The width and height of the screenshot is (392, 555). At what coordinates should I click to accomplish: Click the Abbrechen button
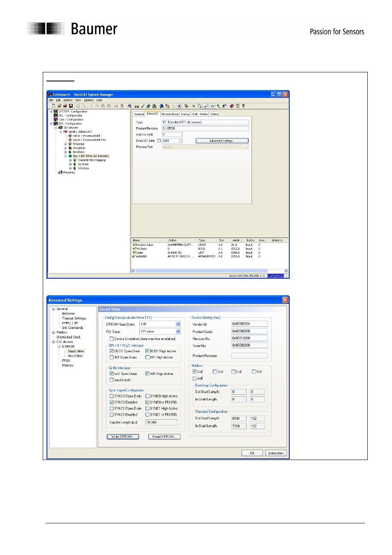pos(276,453)
